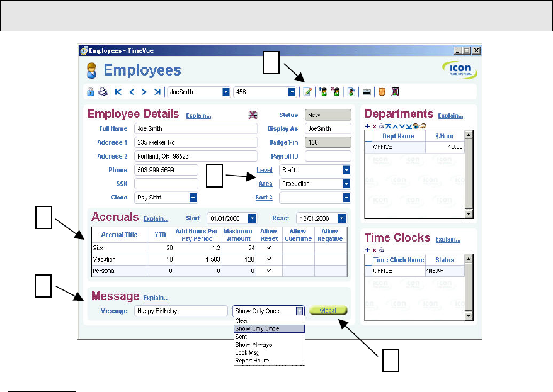Click into the Message text field

(x=181, y=311)
